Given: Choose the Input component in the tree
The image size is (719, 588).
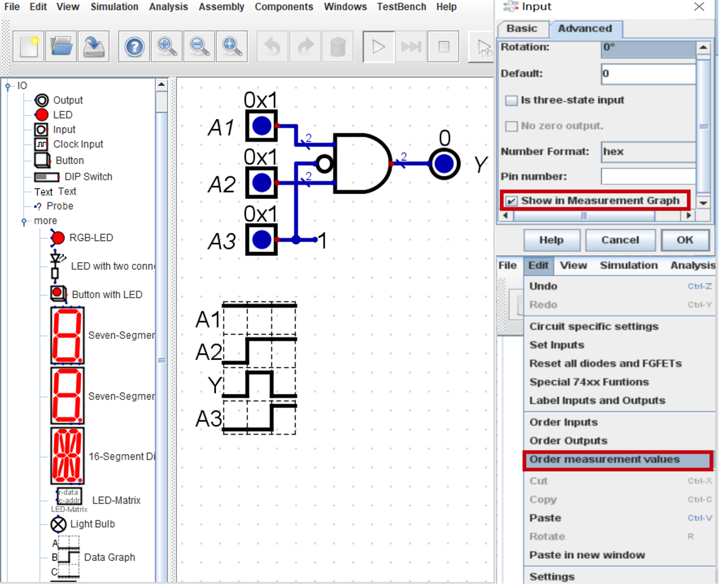Looking at the screenshot, I should click(x=55, y=130).
